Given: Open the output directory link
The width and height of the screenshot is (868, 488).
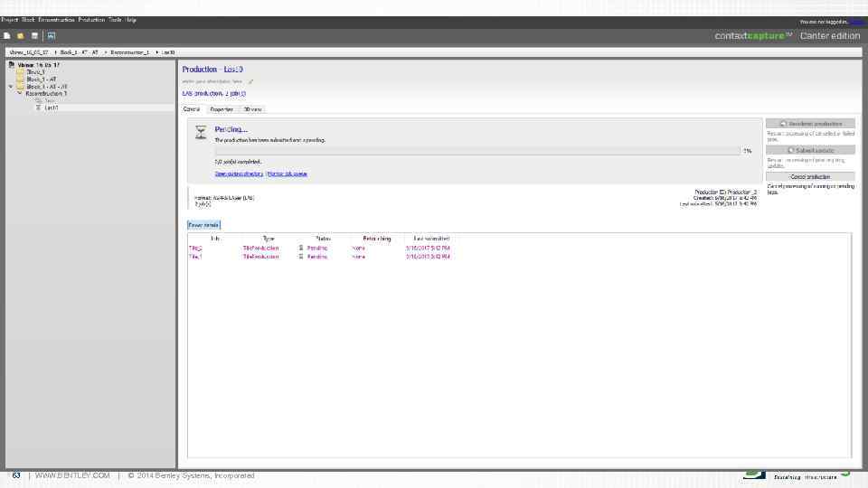Looking at the screenshot, I should 239,174.
